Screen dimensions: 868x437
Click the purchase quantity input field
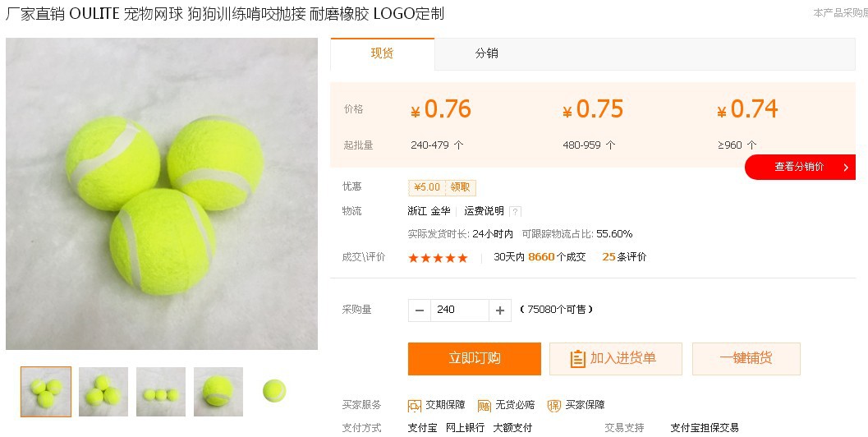point(460,310)
